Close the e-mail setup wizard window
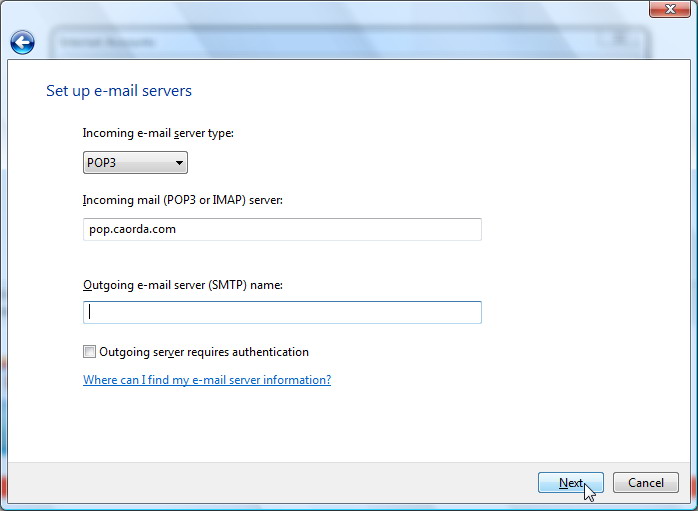This screenshot has width=698, height=511. 670,8
